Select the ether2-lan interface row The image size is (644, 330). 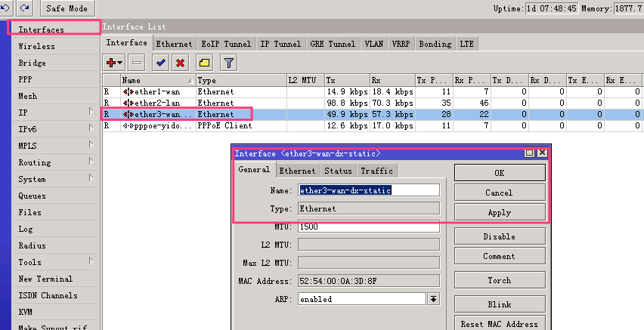point(372,103)
